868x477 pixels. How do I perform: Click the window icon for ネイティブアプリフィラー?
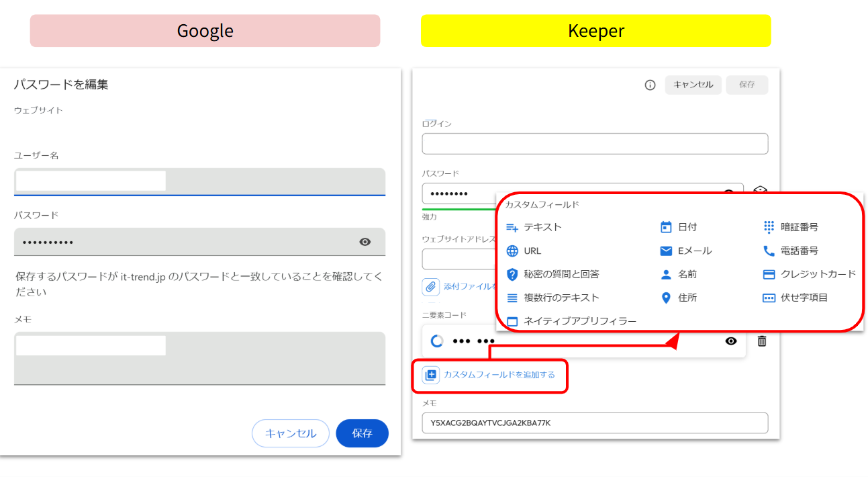pyautogui.click(x=512, y=321)
